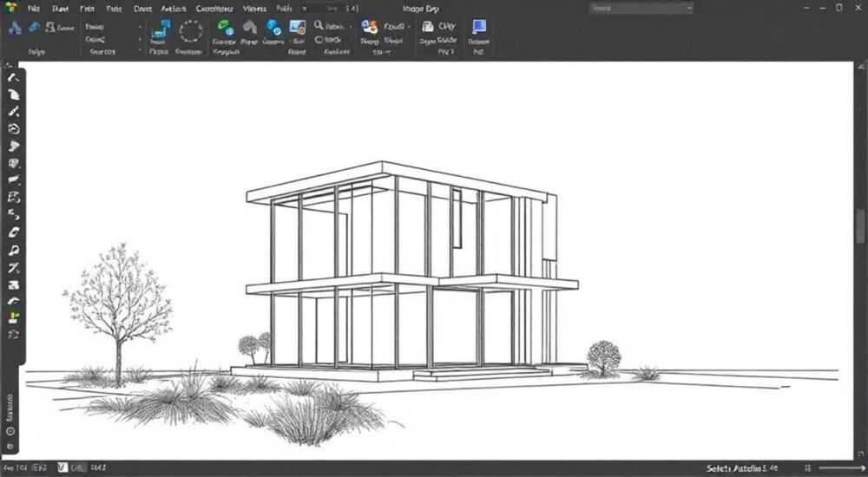
Task: Open the first menu in the menu bar
Action: pyautogui.click(x=34, y=9)
